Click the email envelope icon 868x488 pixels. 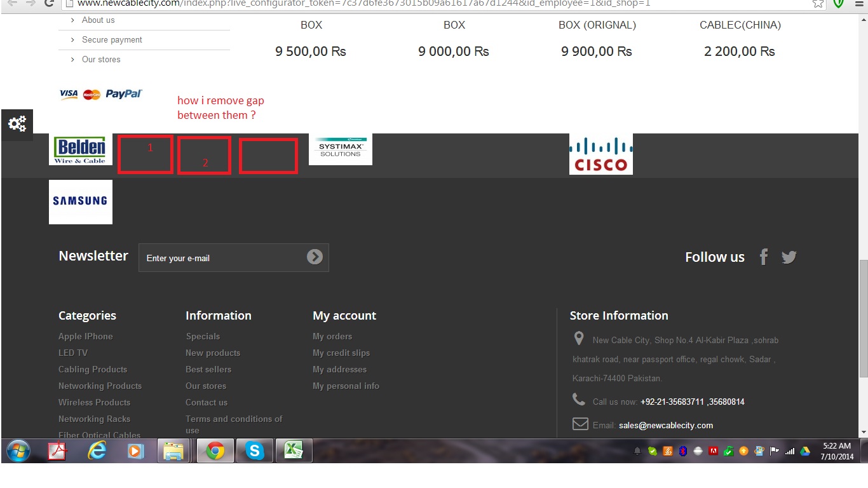click(580, 424)
